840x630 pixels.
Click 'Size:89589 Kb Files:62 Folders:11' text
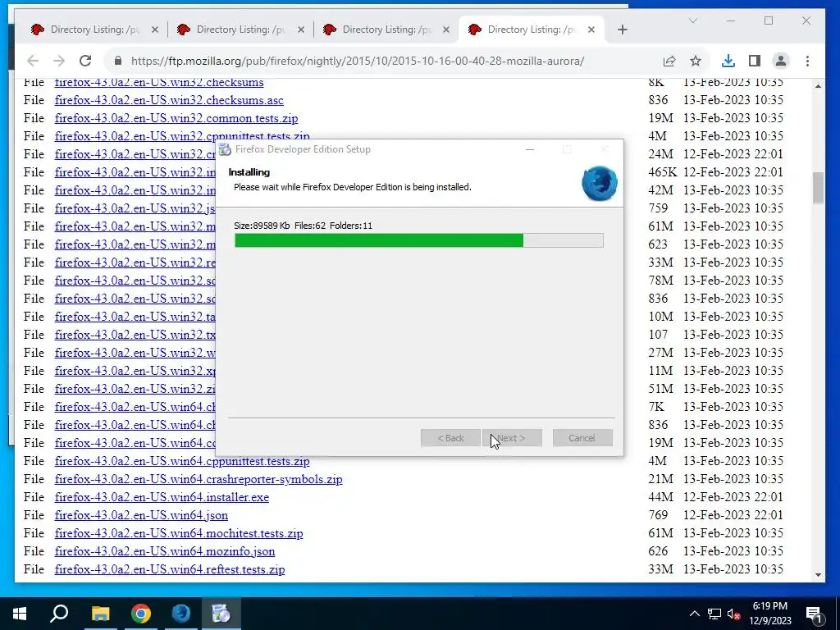[x=304, y=226]
